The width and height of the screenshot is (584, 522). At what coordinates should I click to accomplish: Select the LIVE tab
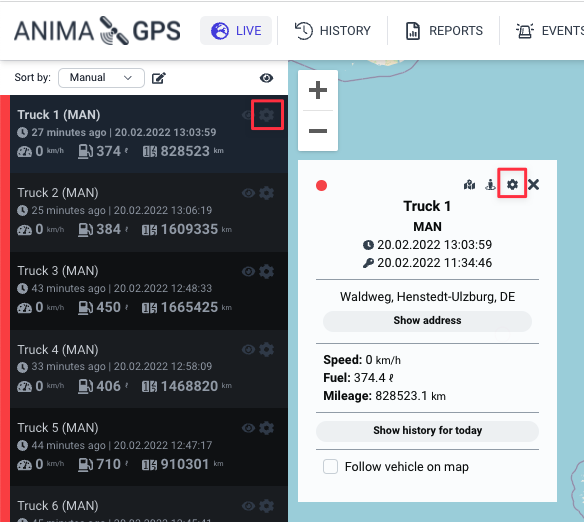click(236, 31)
